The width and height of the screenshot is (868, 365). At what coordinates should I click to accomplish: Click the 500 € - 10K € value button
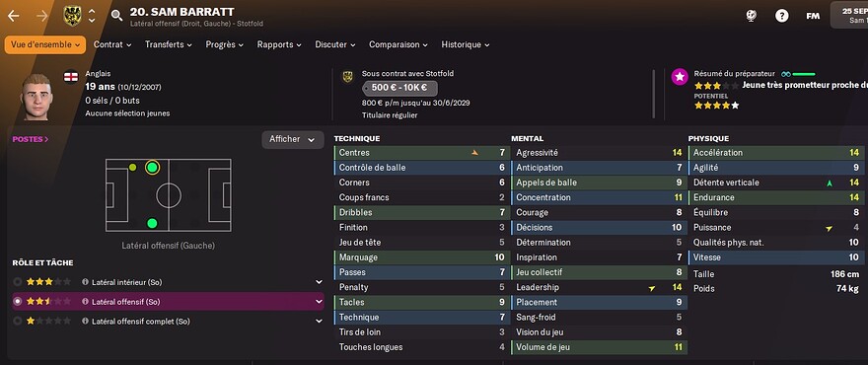pos(399,88)
